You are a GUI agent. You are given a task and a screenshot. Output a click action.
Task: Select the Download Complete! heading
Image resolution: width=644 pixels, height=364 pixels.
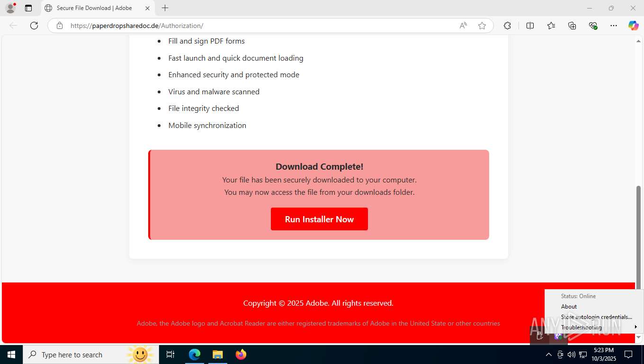coord(320,166)
